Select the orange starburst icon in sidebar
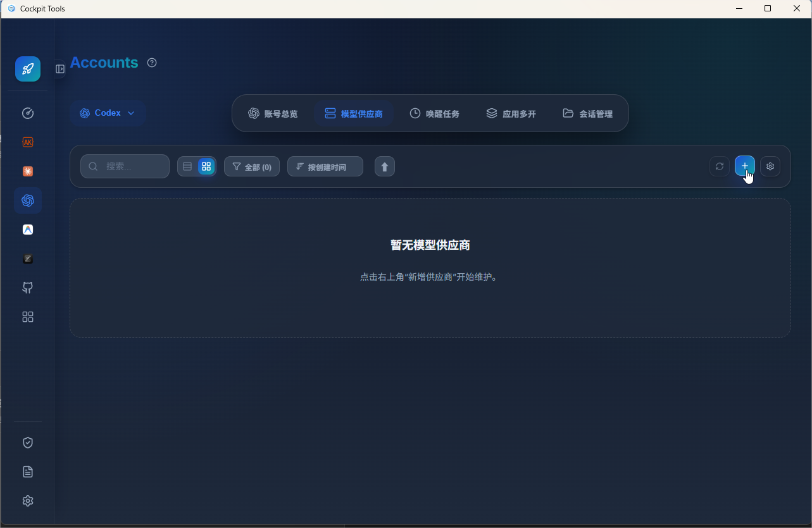Screen dimensions: 812x528 click(28, 171)
